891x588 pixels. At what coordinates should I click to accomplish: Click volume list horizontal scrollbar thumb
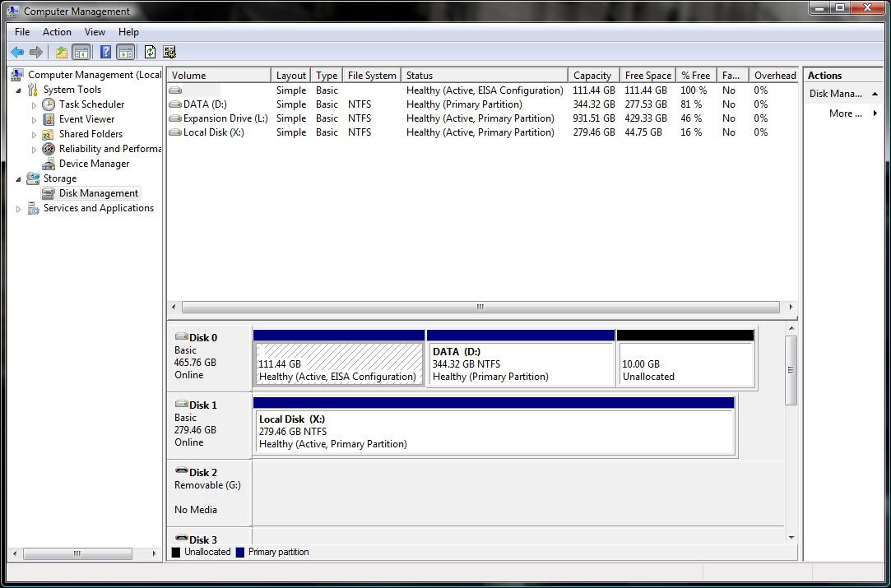pos(480,308)
